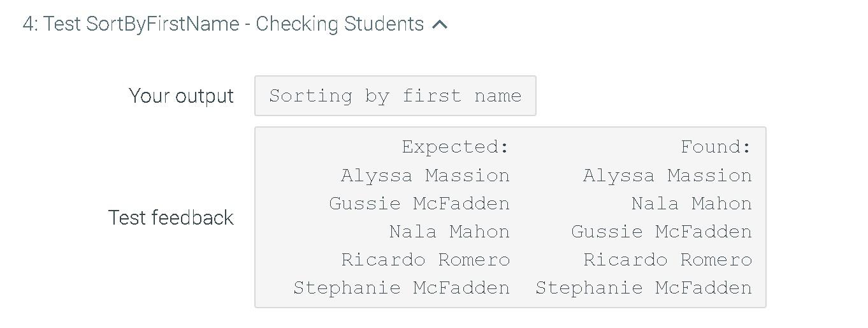
Task: Click the "Your output" label
Action: point(181,96)
